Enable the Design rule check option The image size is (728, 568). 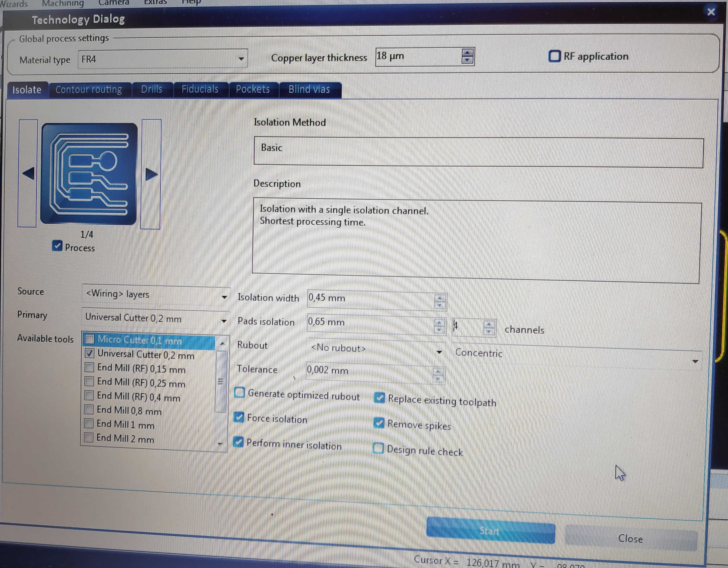pos(378,448)
